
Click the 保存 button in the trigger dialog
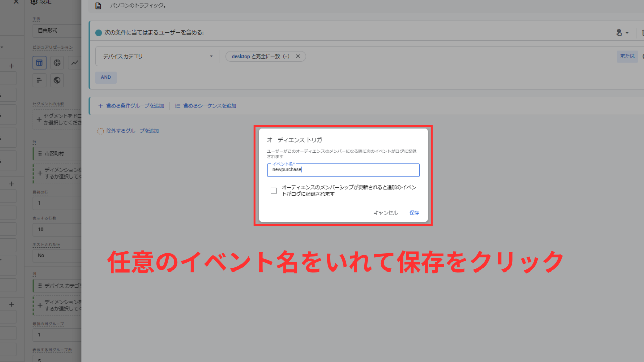[x=414, y=213]
